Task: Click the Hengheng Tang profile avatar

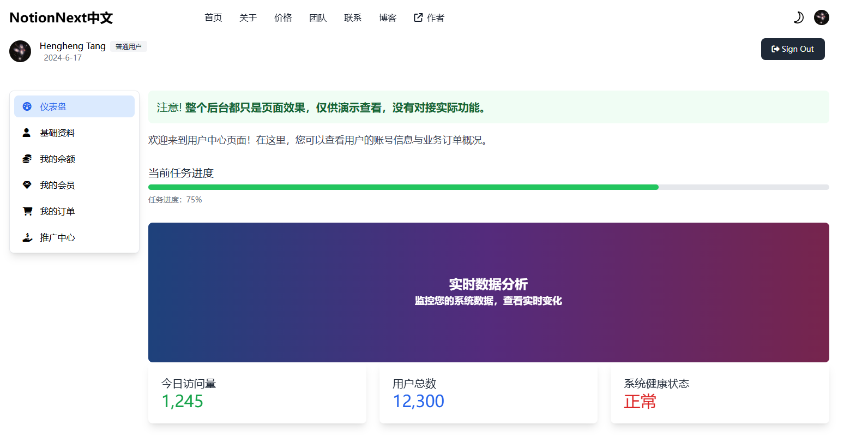Action: (20, 51)
